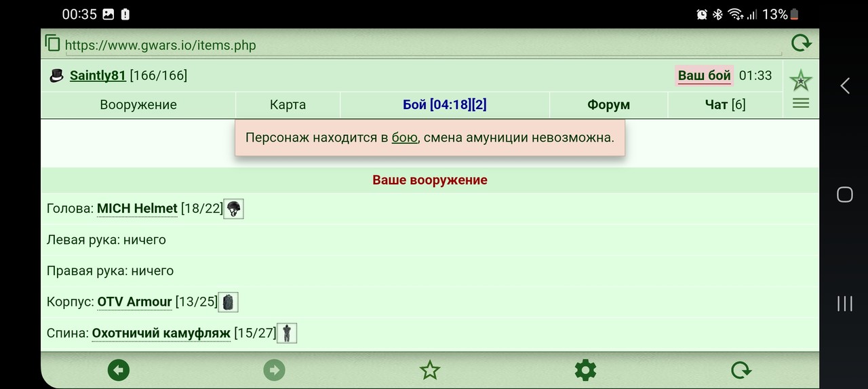Screen dimensions: 868x389
Task: Click the top hat icon next to Saintly81
Action: click(57, 75)
